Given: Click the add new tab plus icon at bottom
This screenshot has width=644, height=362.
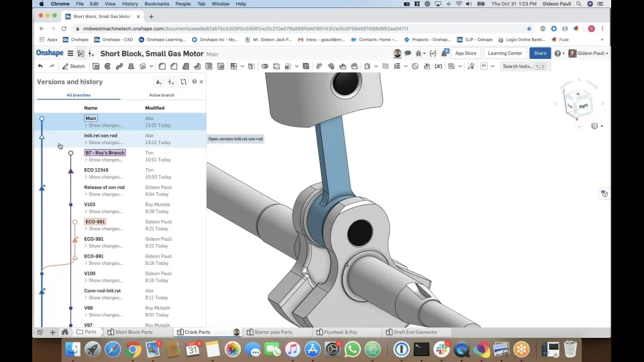Looking at the screenshot, I should coord(52,332).
